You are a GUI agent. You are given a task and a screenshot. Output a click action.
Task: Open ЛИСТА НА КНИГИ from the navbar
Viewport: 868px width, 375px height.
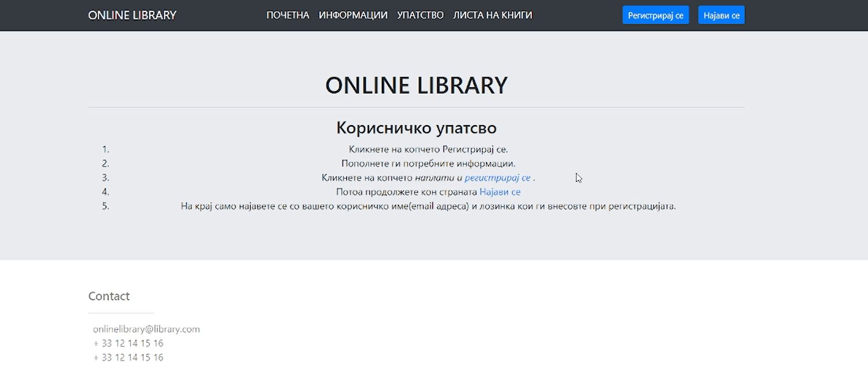pyautogui.click(x=492, y=15)
